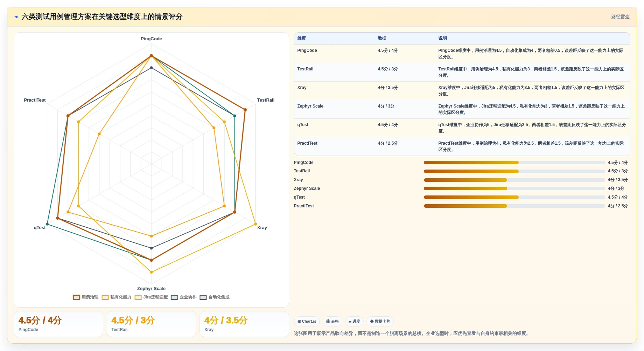Click the PingCode progress bar

[514, 163]
